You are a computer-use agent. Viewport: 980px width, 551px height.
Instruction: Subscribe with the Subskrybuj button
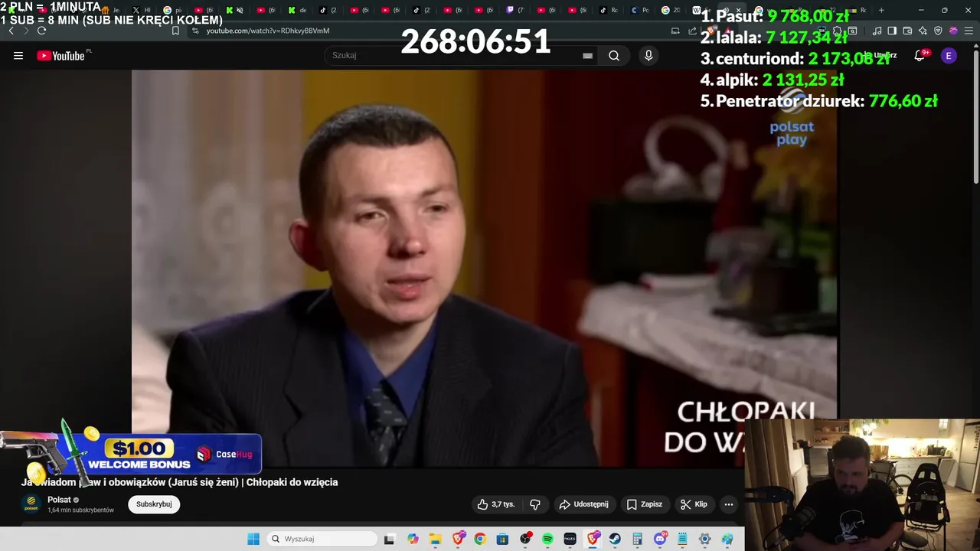[x=154, y=504]
